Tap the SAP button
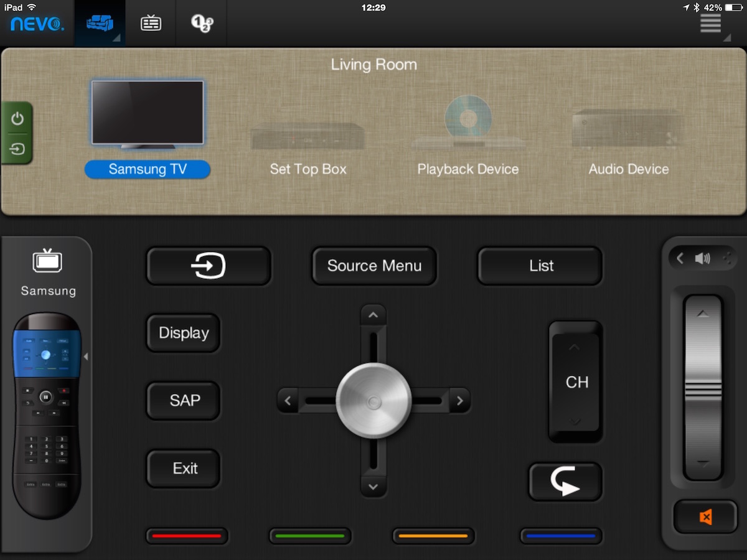This screenshot has width=747, height=560. [x=184, y=400]
